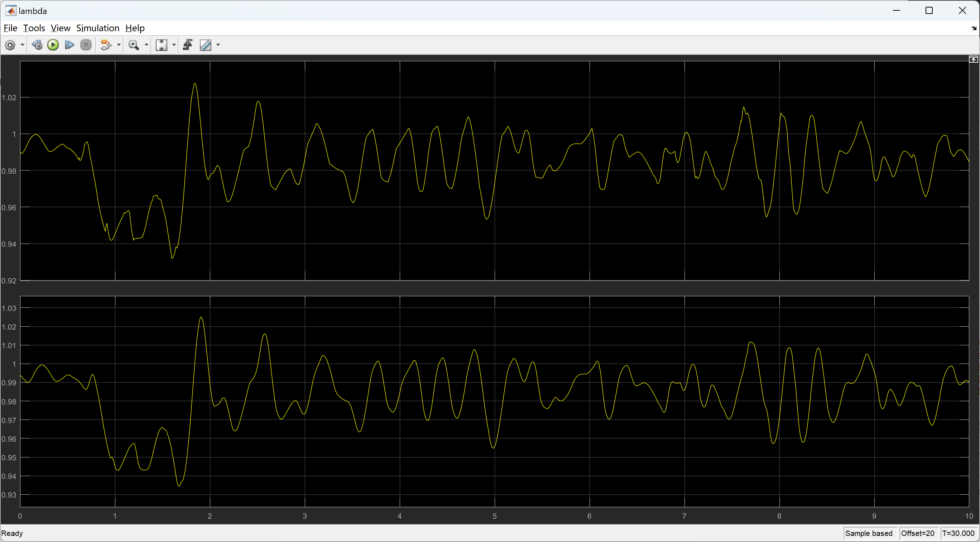Click the Step Forward button
The height and width of the screenshot is (542, 980).
[x=69, y=45]
